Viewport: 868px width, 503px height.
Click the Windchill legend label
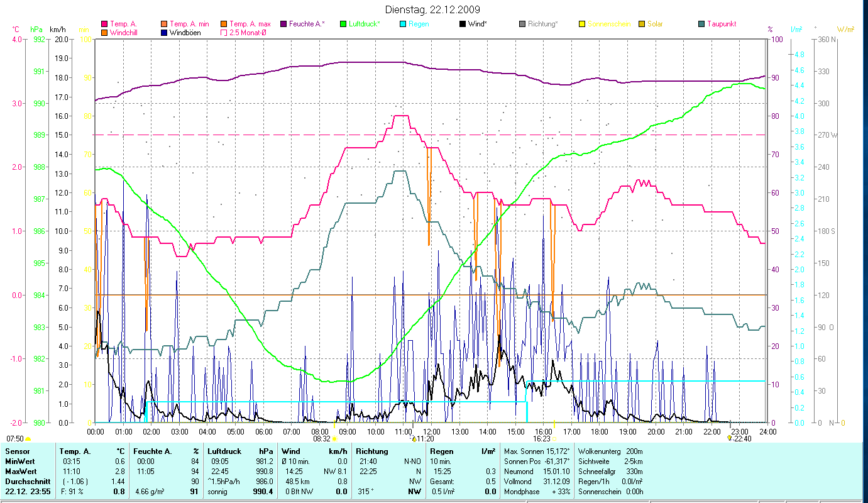pyautogui.click(x=124, y=32)
